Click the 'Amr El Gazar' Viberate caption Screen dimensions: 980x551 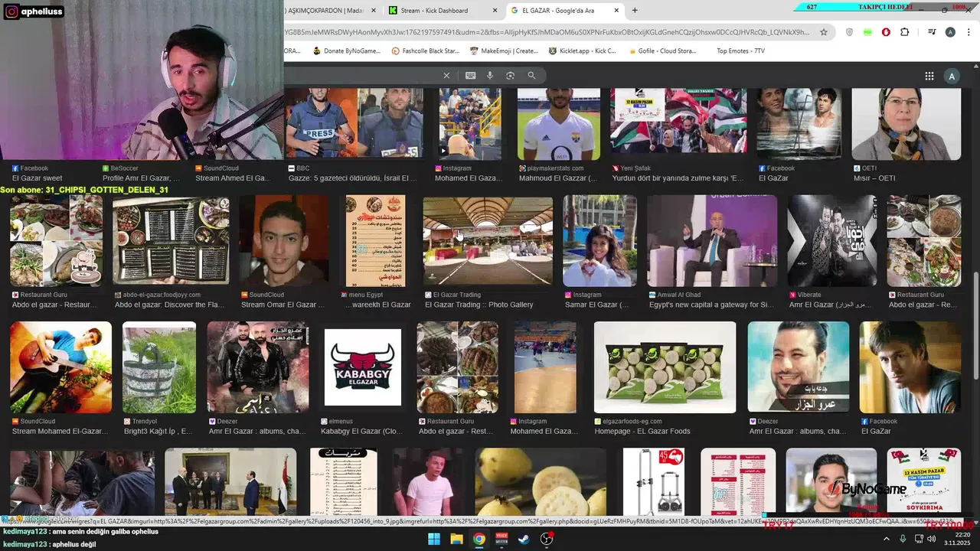point(831,305)
